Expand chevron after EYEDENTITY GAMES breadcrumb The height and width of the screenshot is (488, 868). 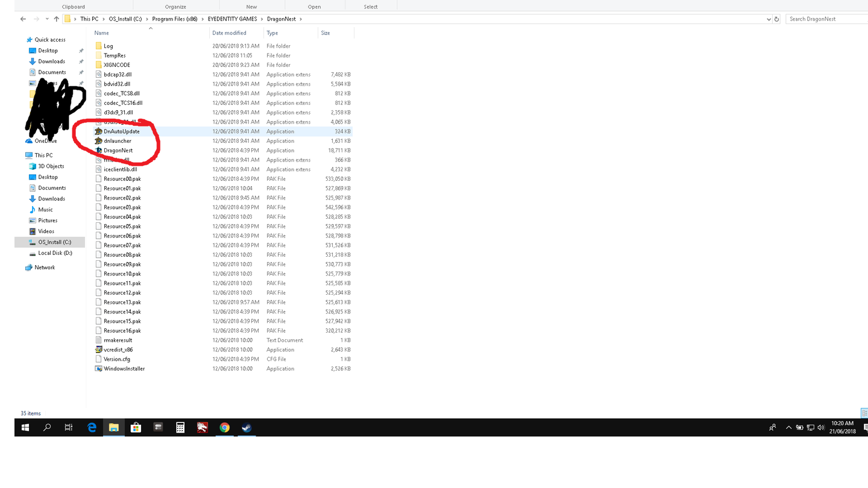coord(262,19)
